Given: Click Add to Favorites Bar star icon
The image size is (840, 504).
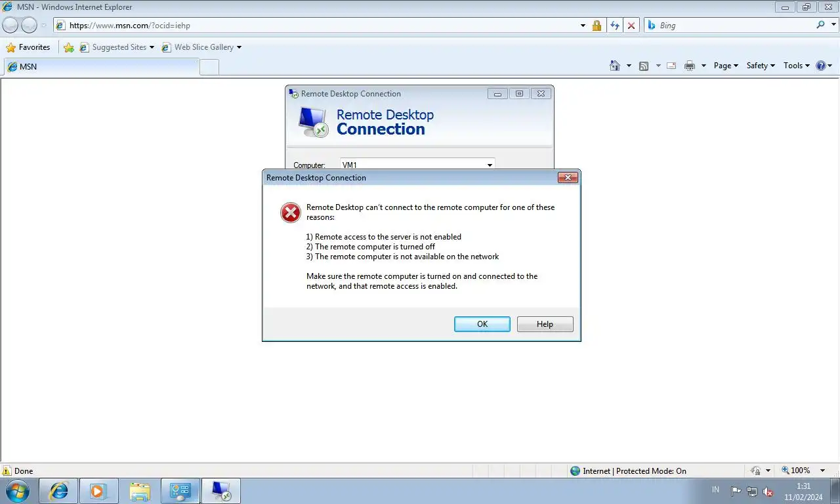Looking at the screenshot, I should [69, 47].
